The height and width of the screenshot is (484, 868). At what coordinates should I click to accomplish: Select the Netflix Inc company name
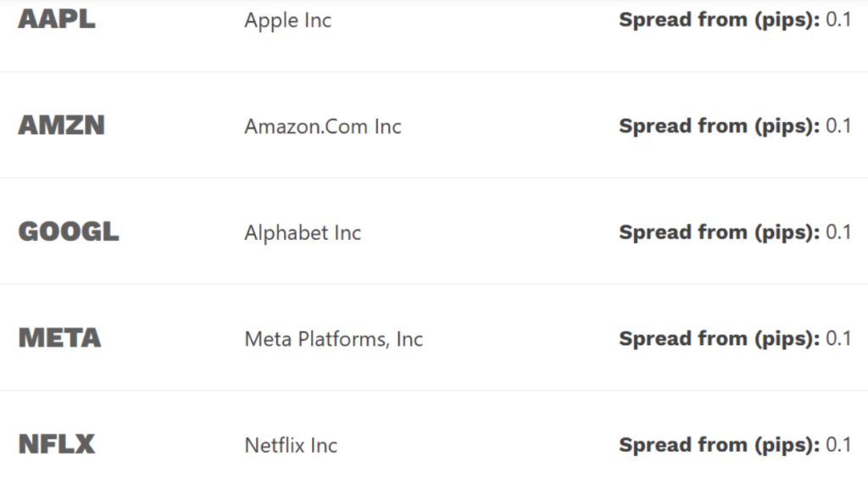coord(291,445)
